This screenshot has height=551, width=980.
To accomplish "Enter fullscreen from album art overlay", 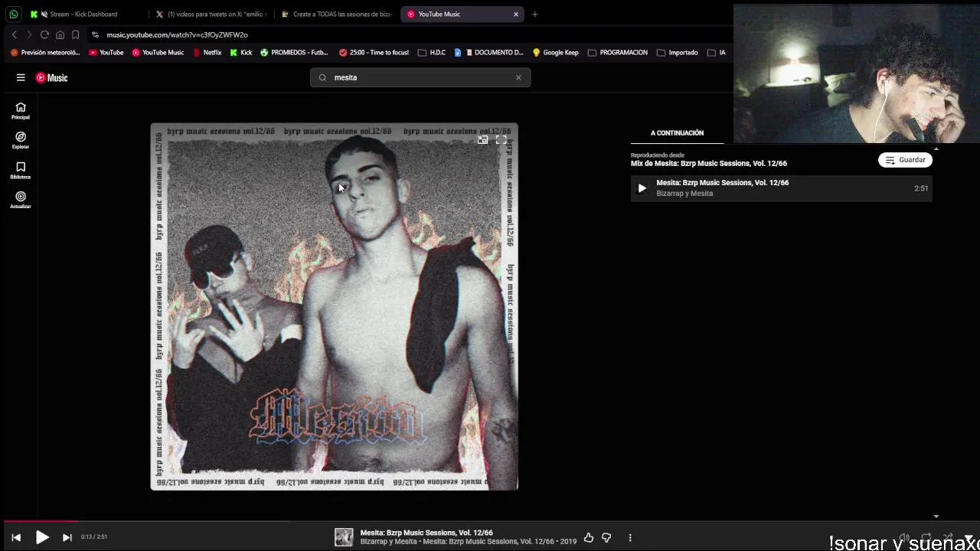I will coord(501,140).
